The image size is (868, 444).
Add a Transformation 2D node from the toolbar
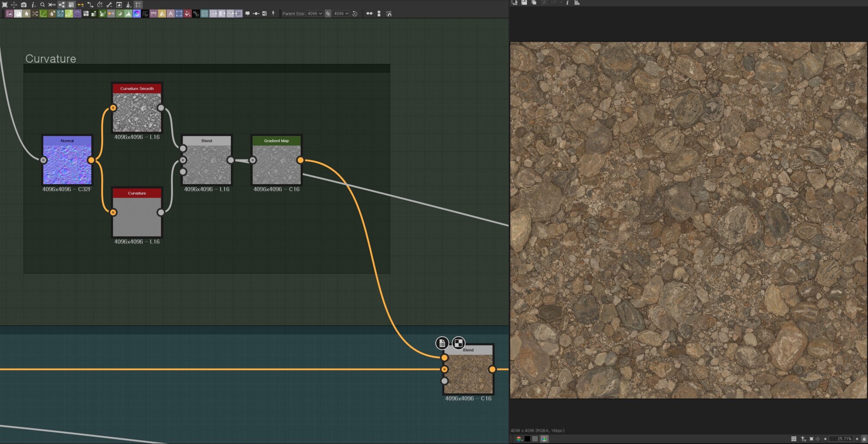(x=179, y=13)
